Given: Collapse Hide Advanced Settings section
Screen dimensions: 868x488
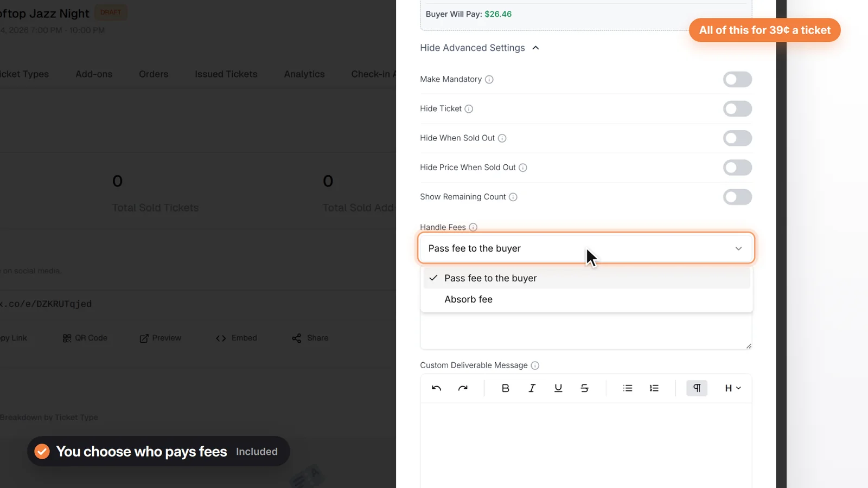Looking at the screenshot, I should pyautogui.click(x=480, y=48).
